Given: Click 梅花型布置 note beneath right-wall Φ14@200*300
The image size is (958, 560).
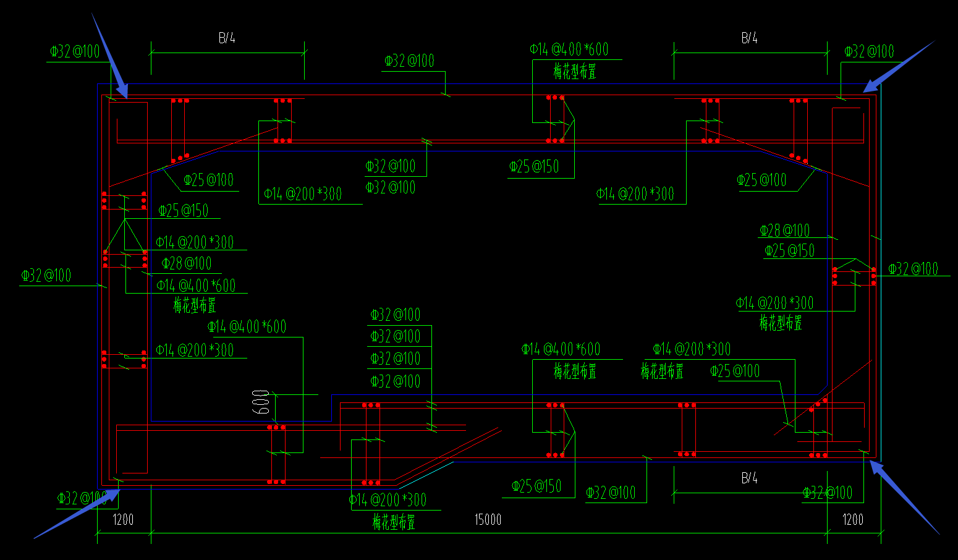Looking at the screenshot, I should pos(781,323).
